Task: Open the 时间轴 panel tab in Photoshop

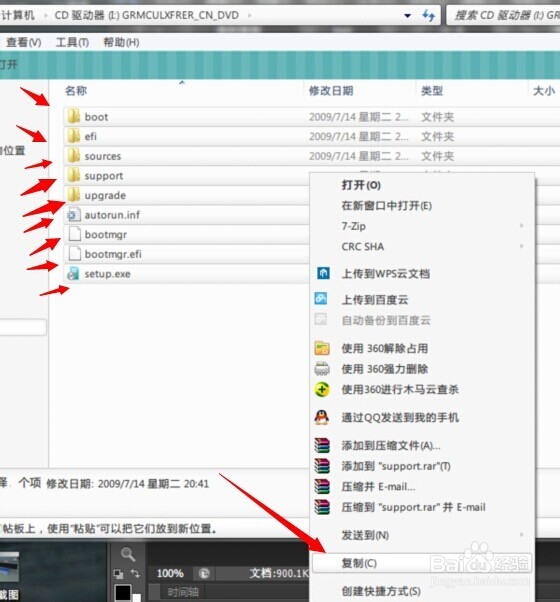Action: pos(183,592)
